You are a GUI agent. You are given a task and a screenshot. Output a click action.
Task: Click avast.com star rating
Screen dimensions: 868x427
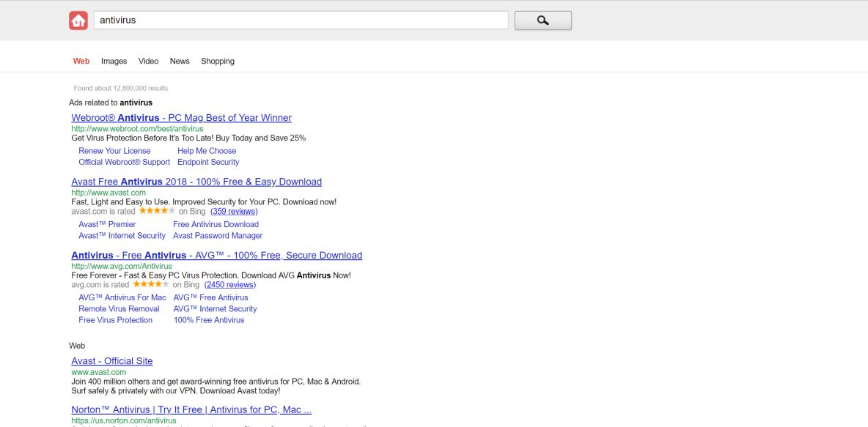click(x=157, y=211)
